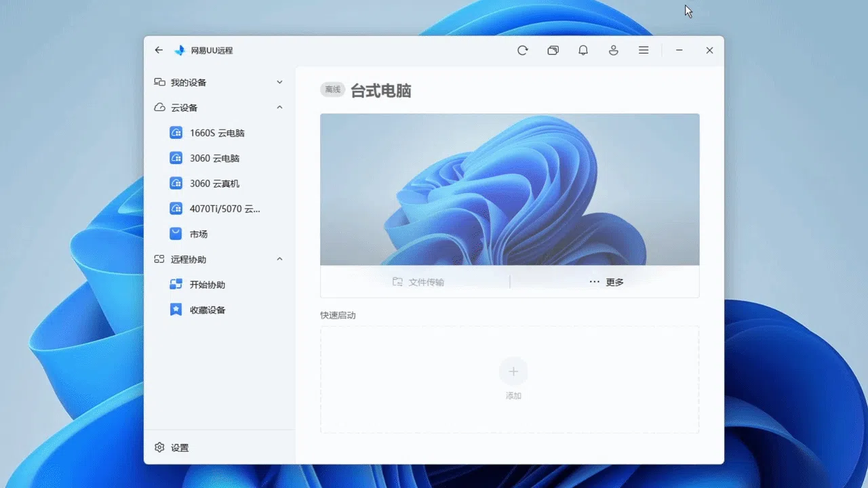
Task: Open 开始协助 in sidebar
Action: [x=207, y=285]
